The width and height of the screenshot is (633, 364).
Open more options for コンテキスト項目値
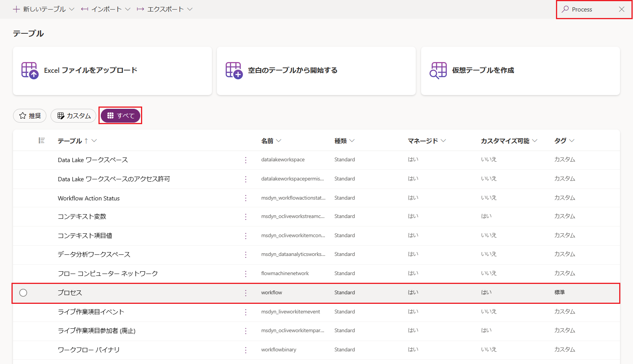(x=246, y=236)
